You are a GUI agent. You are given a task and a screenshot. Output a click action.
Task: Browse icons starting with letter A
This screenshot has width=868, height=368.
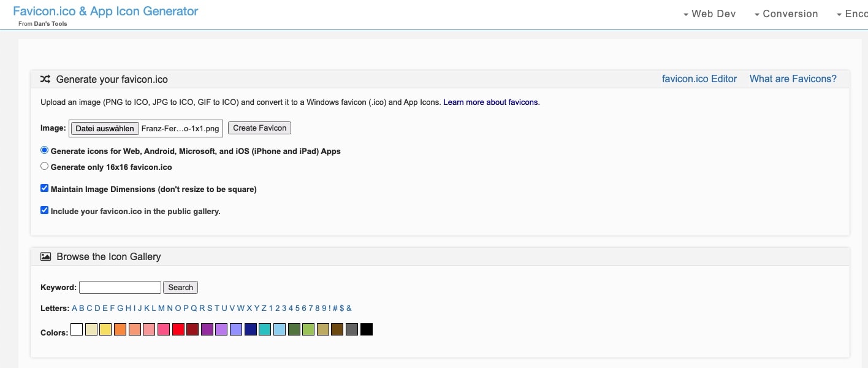74,308
